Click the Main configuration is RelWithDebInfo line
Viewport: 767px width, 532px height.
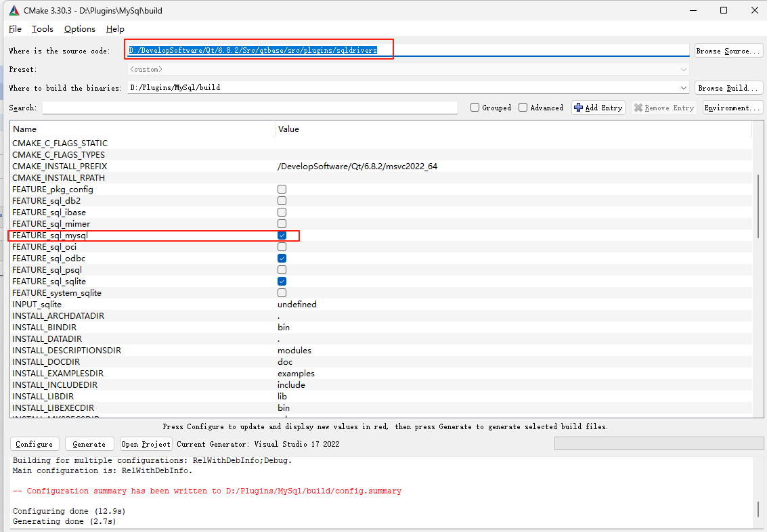(102, 470)
